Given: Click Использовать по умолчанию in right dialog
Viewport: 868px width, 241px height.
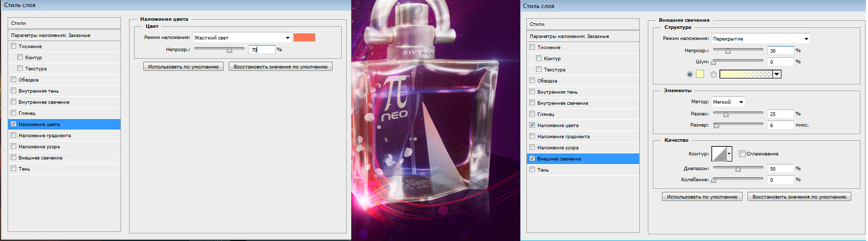Looking at the screenshot, I should point(702,196).
